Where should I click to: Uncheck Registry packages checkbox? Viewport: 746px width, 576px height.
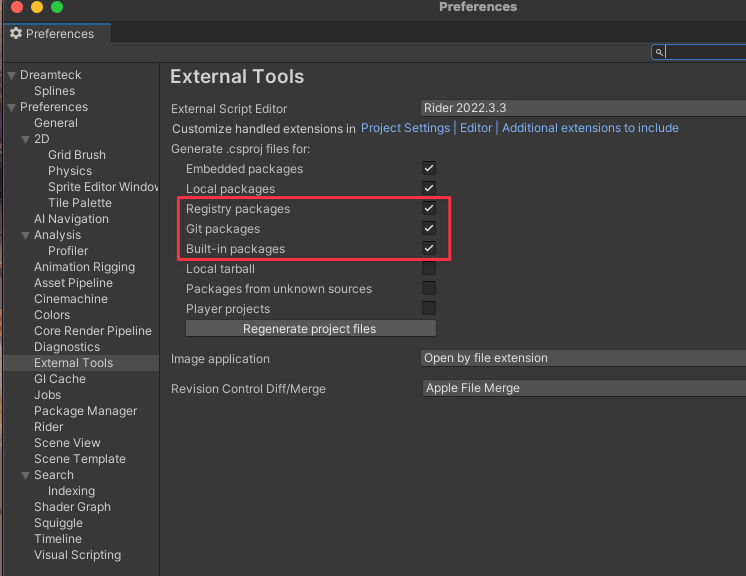tap(429, 208)
